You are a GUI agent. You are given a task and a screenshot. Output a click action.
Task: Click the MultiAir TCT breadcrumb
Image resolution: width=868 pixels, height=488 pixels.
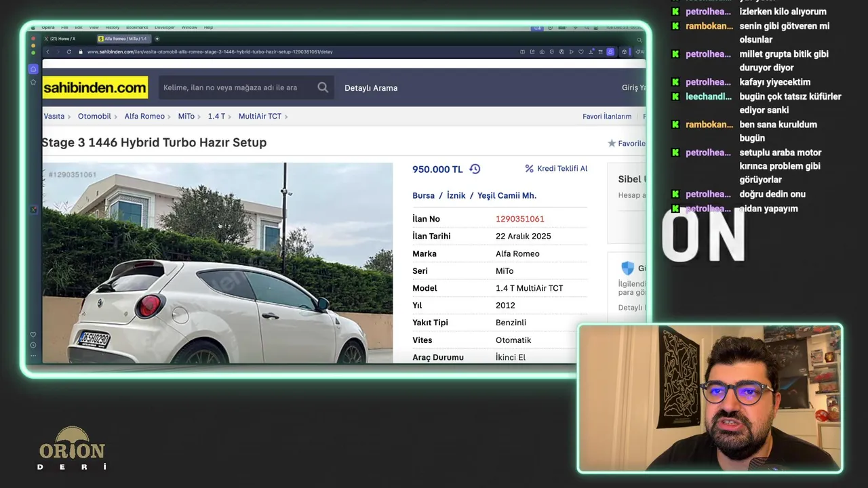260,117
